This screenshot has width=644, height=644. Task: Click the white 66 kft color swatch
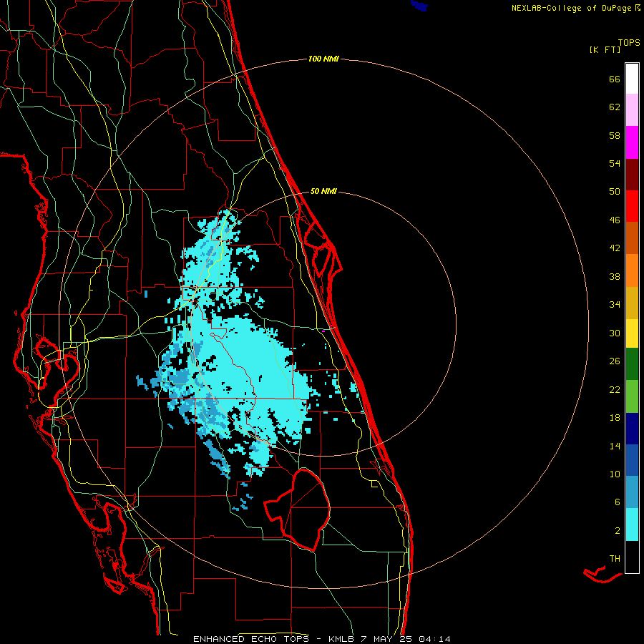pyautogui.click(x=632, y=79)
